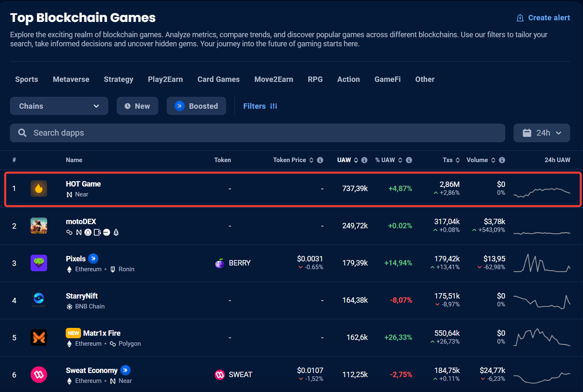
Task: Click the Sweat Economy pink icon
Action: [39, 375]
